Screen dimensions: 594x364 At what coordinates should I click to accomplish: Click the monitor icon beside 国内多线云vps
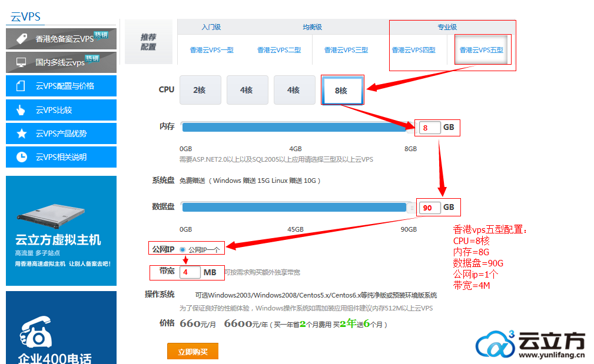(x=21, y=62)
